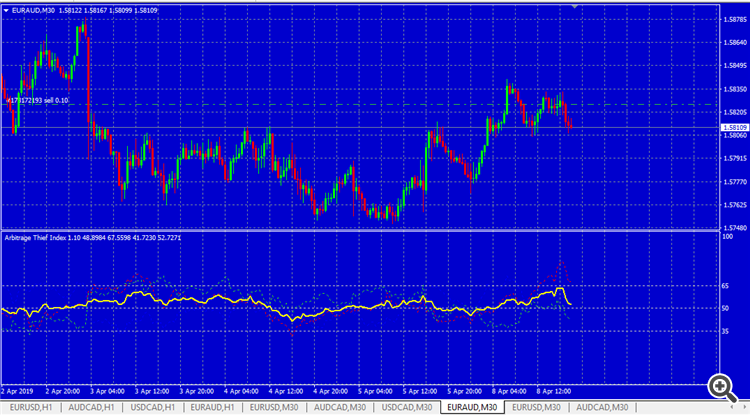Viewport: 750px width, 415px height.
Task: Click the 1.58785 price scale label
Action: 736,20
